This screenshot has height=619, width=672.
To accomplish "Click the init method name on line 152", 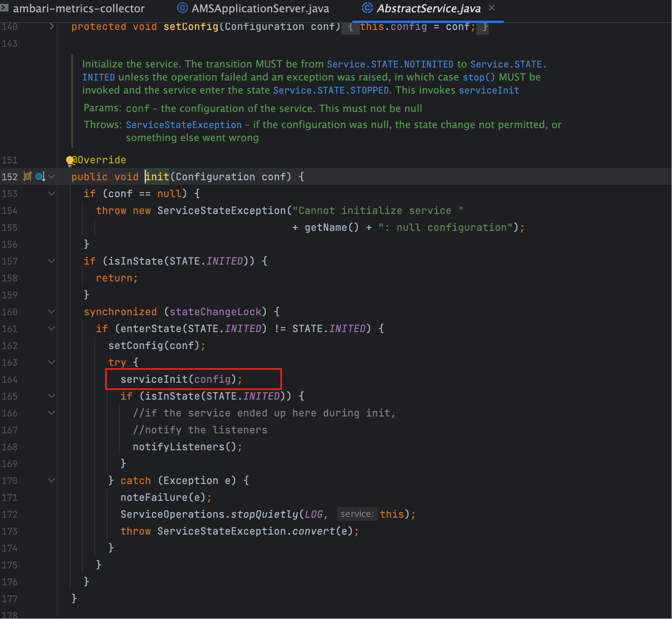I will click(x=157, y=177).
